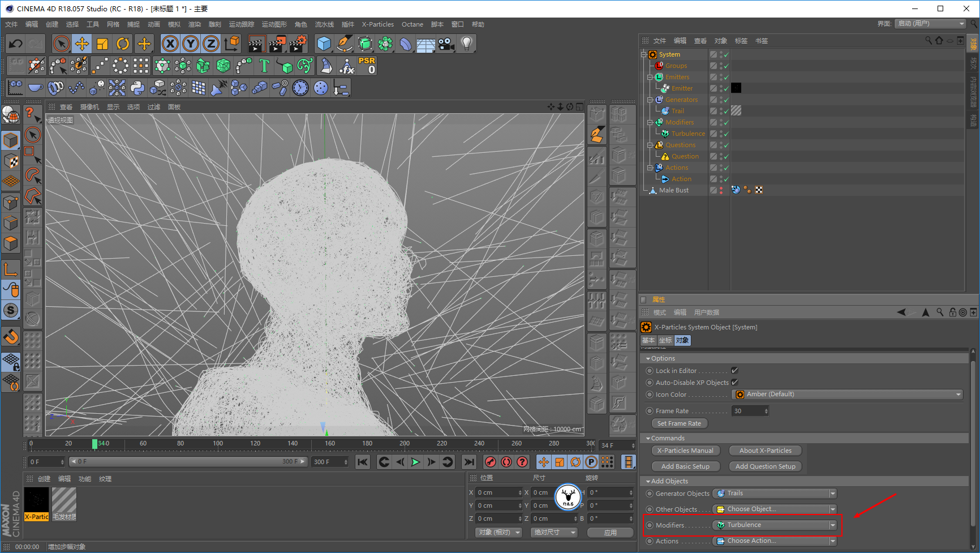Open the Actions Choose Action dropdown

coord(774,541)
